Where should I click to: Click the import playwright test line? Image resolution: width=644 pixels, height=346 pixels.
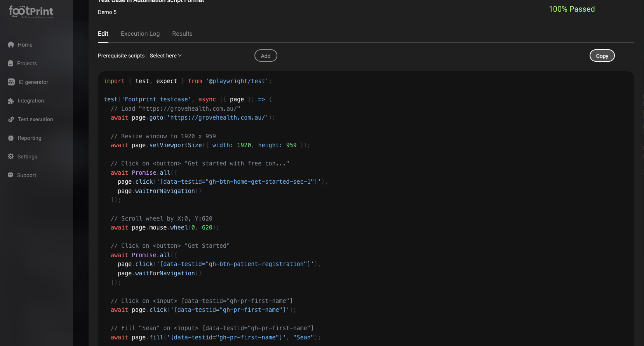pos(188,81)
